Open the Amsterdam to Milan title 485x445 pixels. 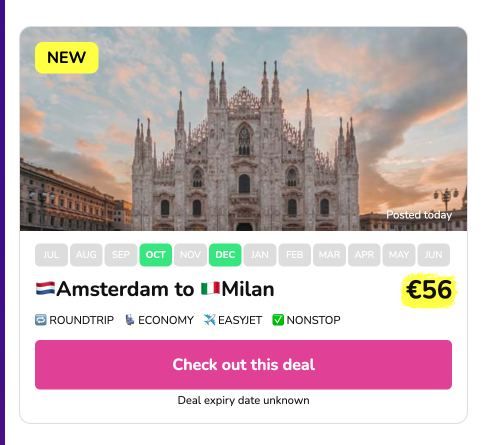pyautogui.click(x=155, y=289)
